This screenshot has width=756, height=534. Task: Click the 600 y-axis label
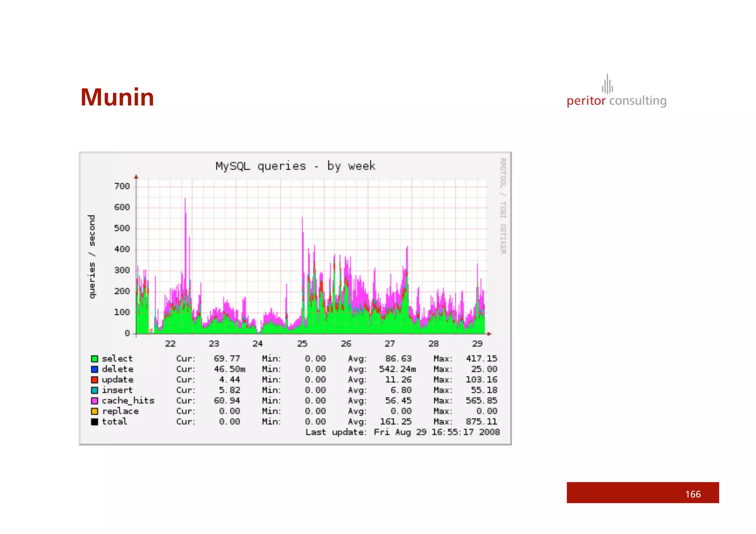122,207
